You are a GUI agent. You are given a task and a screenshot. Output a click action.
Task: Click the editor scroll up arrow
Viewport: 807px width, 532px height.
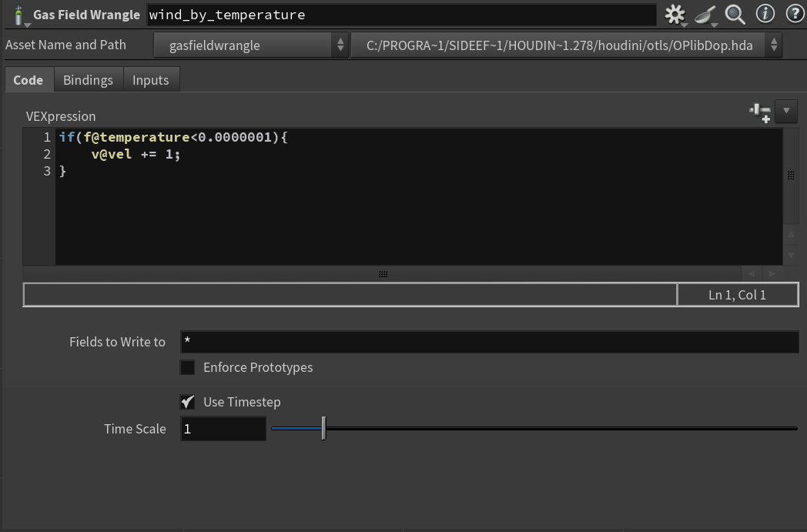[791, 235]
